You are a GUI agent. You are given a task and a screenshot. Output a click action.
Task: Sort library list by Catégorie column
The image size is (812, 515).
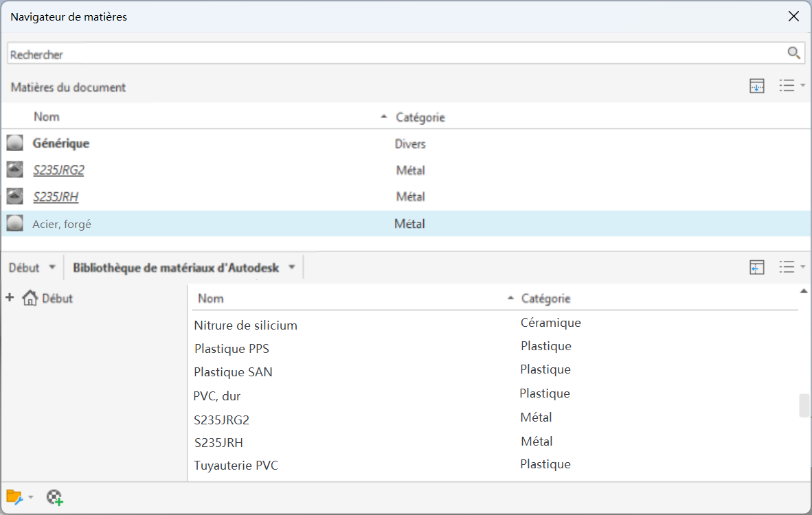(x=545, y=299)
